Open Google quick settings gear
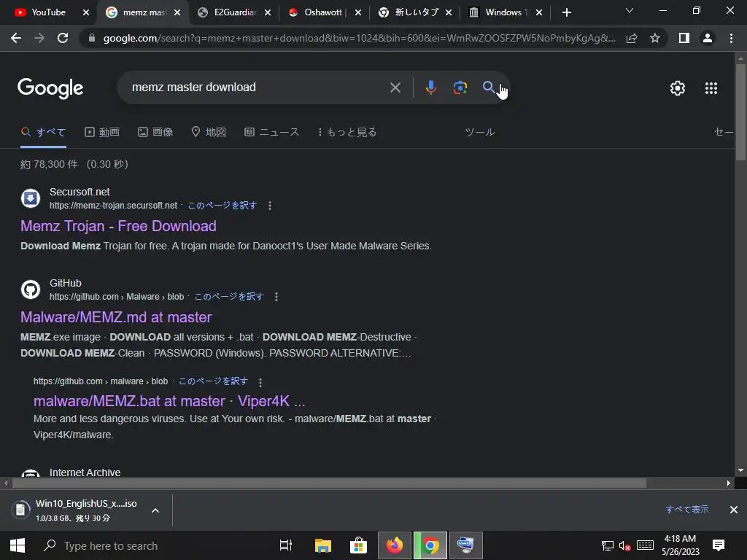 click(678, 88)
